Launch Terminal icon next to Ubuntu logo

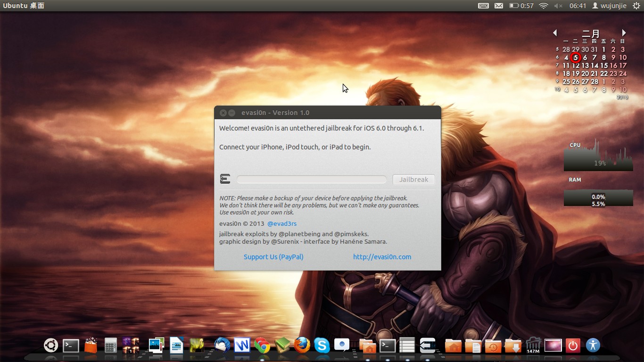[x=71, y=346]
